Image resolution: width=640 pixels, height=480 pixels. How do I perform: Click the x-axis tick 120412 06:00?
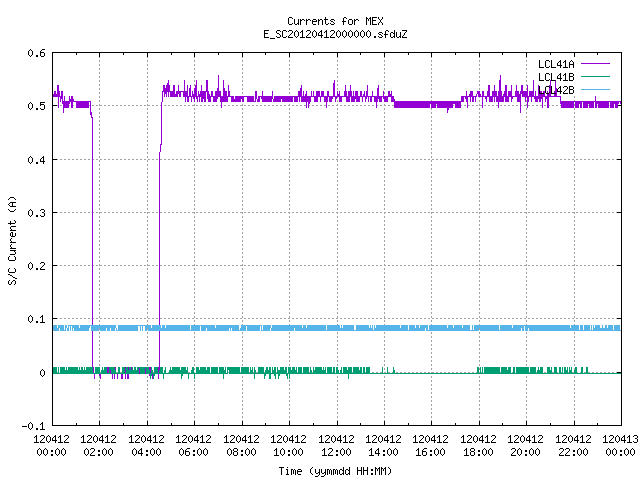pos(193,446)
